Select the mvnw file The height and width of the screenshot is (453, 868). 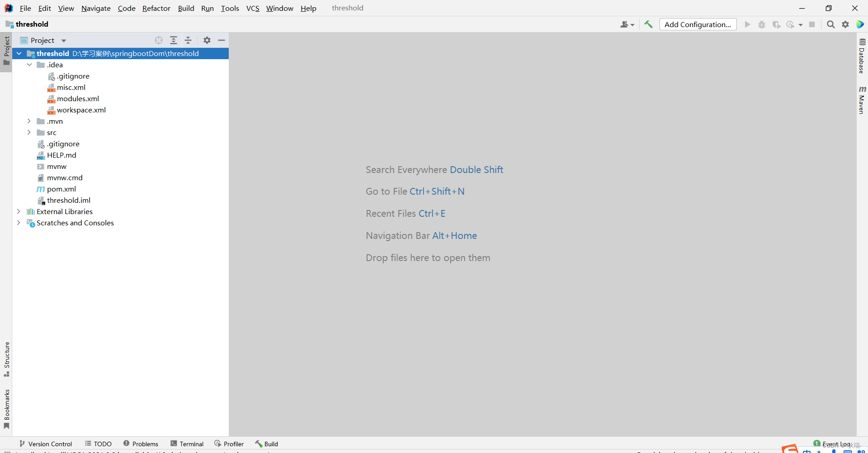click(57, 167)
